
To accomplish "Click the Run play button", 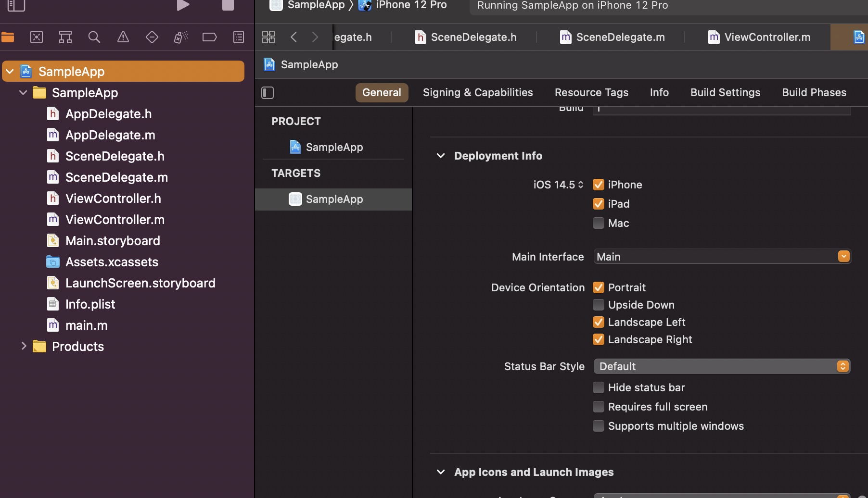I will [x=183, y=5].
